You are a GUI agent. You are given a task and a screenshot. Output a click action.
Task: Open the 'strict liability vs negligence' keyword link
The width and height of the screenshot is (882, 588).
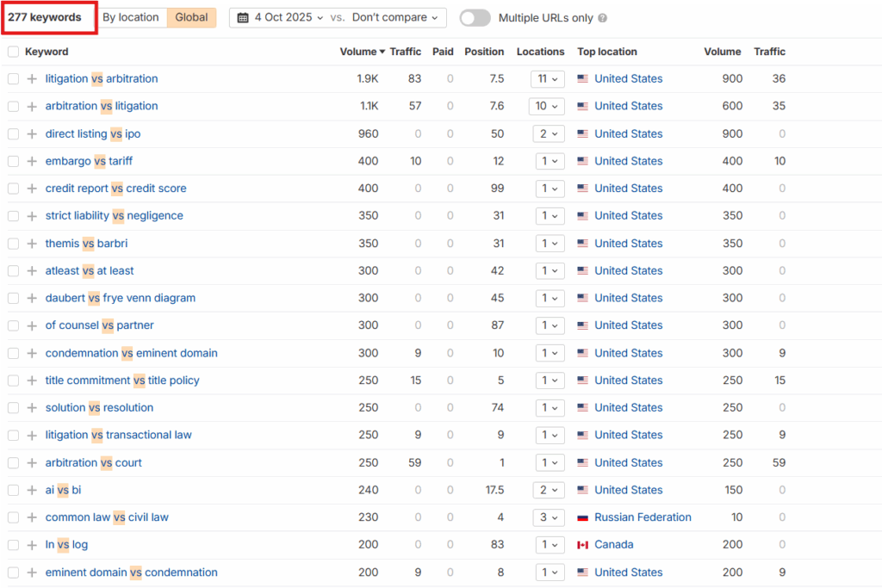[x=114, y=216]
